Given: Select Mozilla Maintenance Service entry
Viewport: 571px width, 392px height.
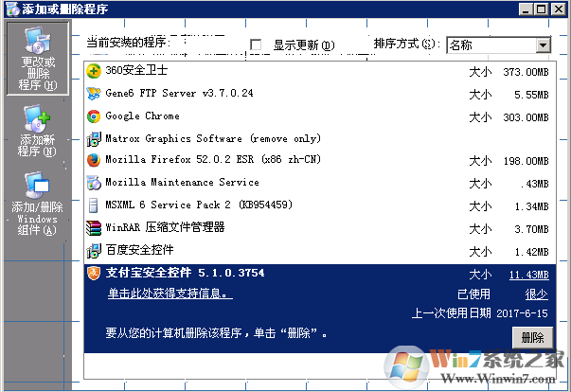Looking at the screenshot, I should pos(182,182).
